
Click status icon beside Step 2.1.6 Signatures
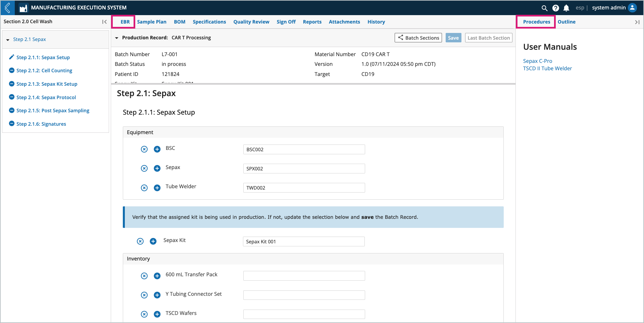pos(11,123)
